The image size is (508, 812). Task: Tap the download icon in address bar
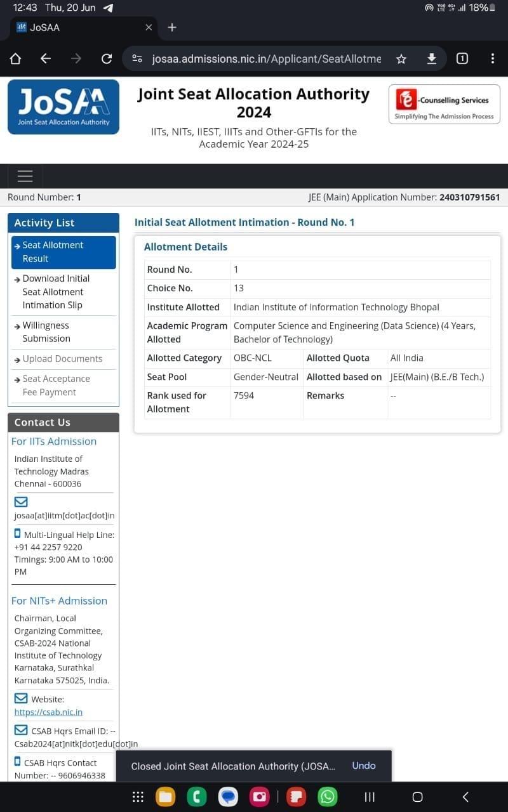click(432, 59)
